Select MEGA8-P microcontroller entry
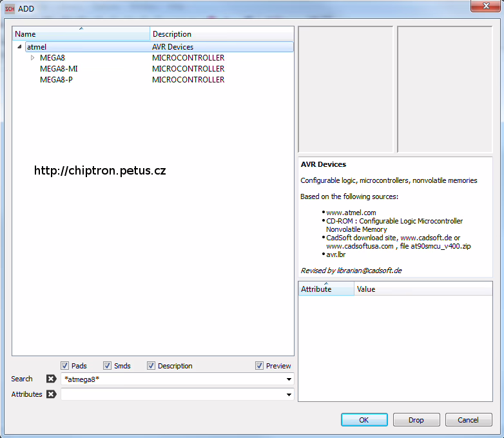Viewport: 504px width, 438px height. tap(56, 80)
